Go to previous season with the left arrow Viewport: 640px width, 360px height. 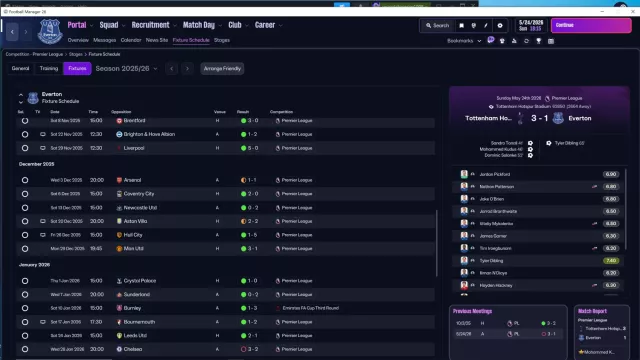click(x=171, y=69)
